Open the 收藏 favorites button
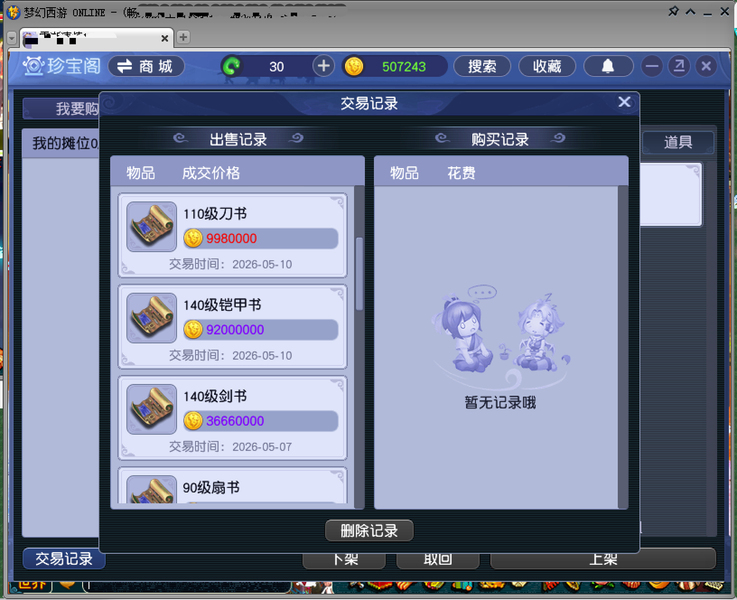Viewport: 737px width, 600px height. click(x=547, y=66)
